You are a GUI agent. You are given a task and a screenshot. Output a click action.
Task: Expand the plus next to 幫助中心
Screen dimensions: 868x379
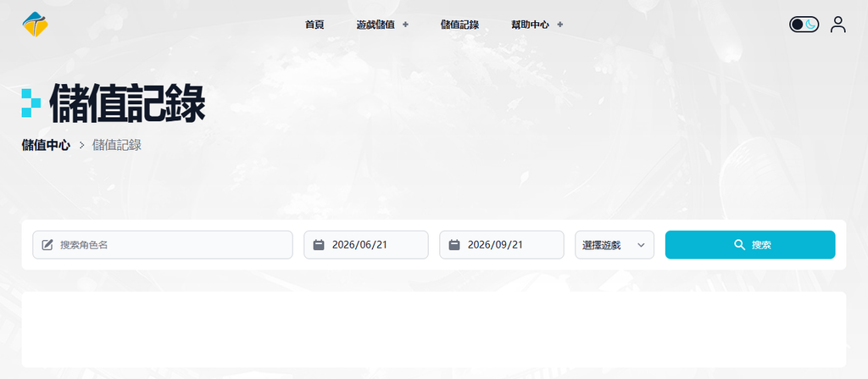559,25
